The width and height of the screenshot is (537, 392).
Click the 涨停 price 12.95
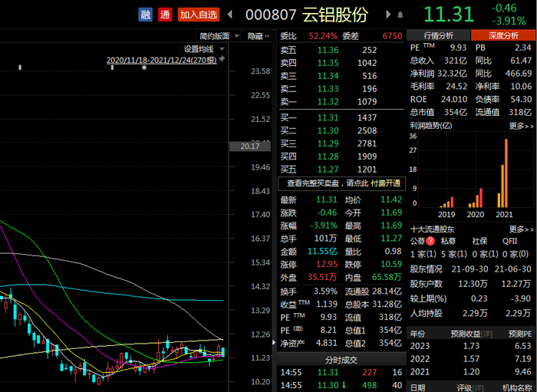327,265
